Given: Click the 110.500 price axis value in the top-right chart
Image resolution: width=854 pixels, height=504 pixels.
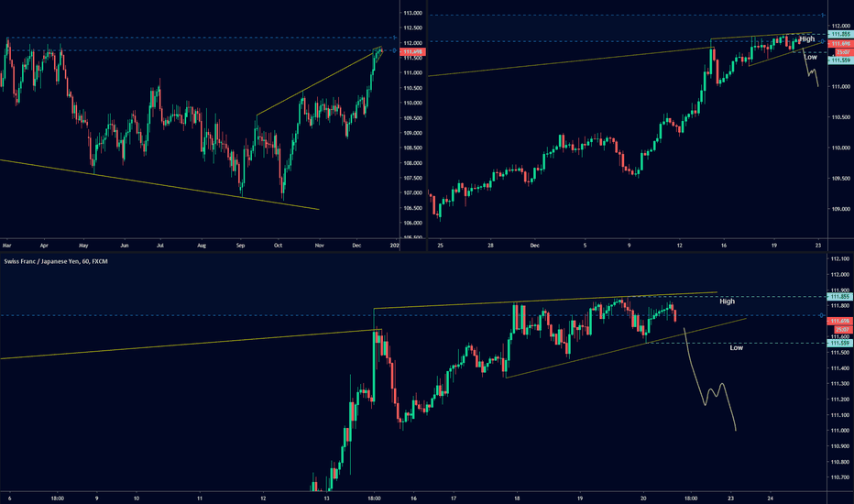Looking at the screenshot, I should (841, 117).
